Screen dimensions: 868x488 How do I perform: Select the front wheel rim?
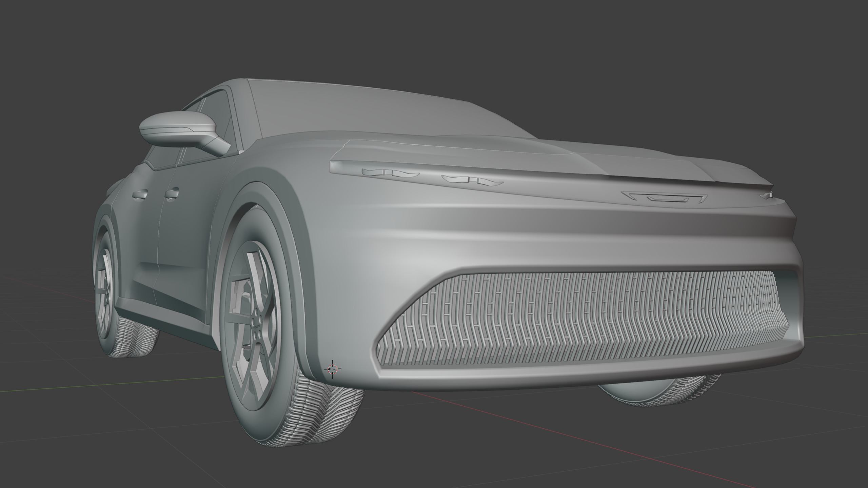click(252, 326)
